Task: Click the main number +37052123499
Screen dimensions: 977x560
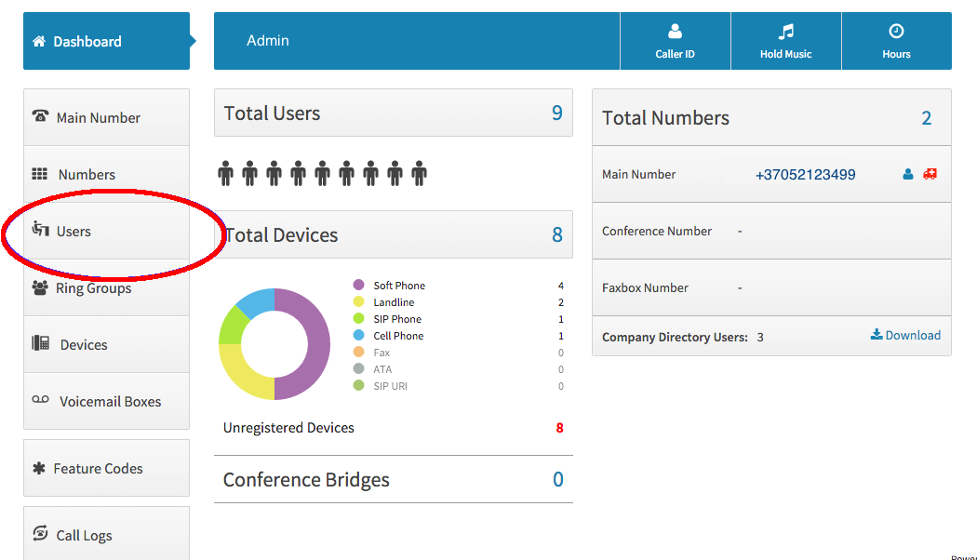Action: pos(805,175)
